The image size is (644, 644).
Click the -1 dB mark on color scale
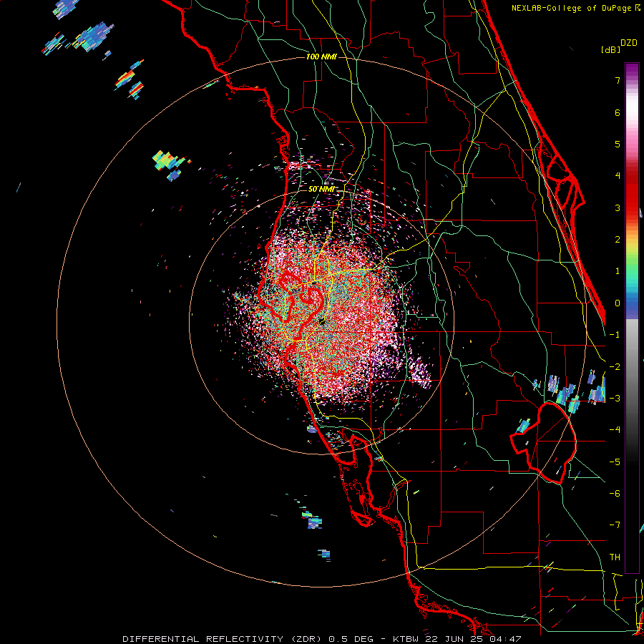(615, 335)
